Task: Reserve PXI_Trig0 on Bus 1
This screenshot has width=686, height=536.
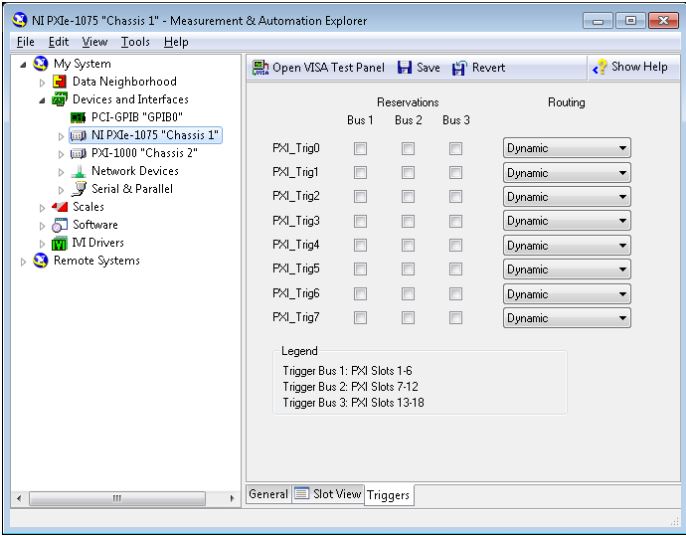Action: point(360,148)
